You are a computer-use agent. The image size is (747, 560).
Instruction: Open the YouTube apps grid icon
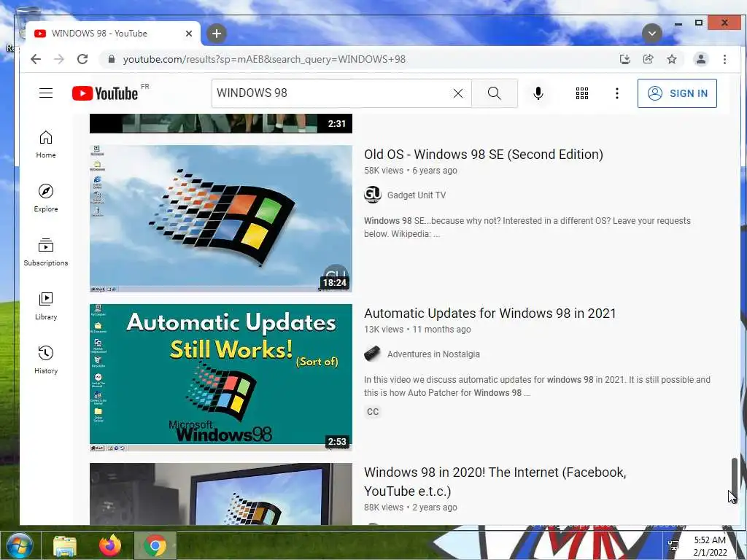pyautogui.click(x=581, y=93)
